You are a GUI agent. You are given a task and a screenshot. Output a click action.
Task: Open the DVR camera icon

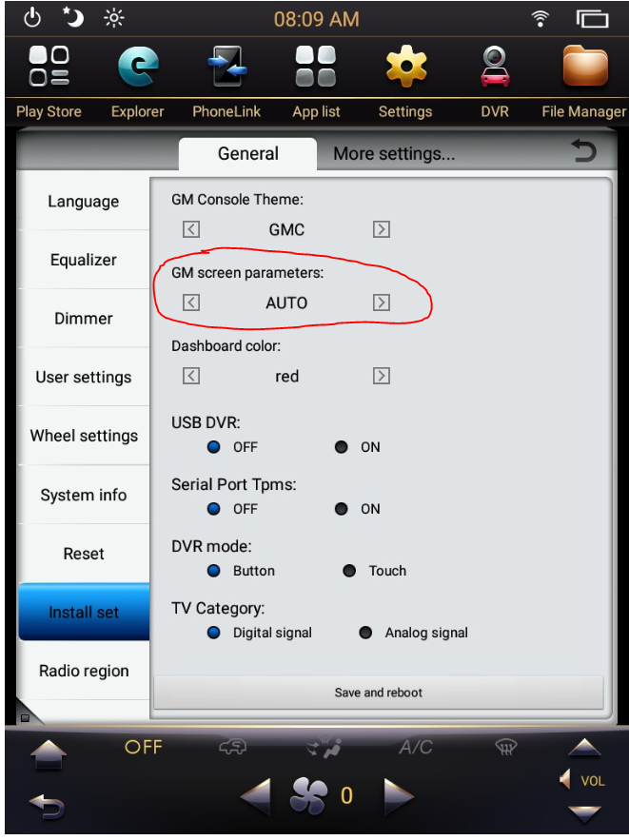pos(495,67)
